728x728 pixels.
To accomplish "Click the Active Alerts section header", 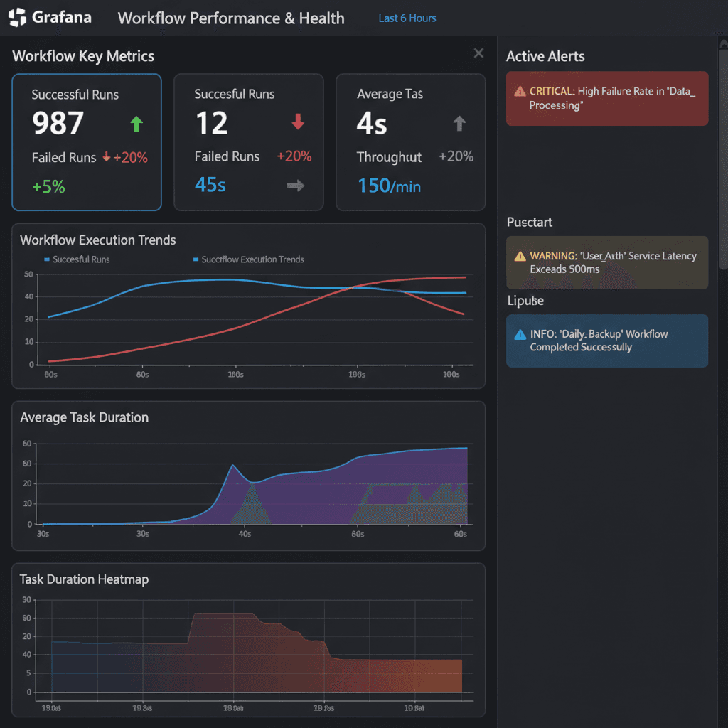I will tap(545, 56).
